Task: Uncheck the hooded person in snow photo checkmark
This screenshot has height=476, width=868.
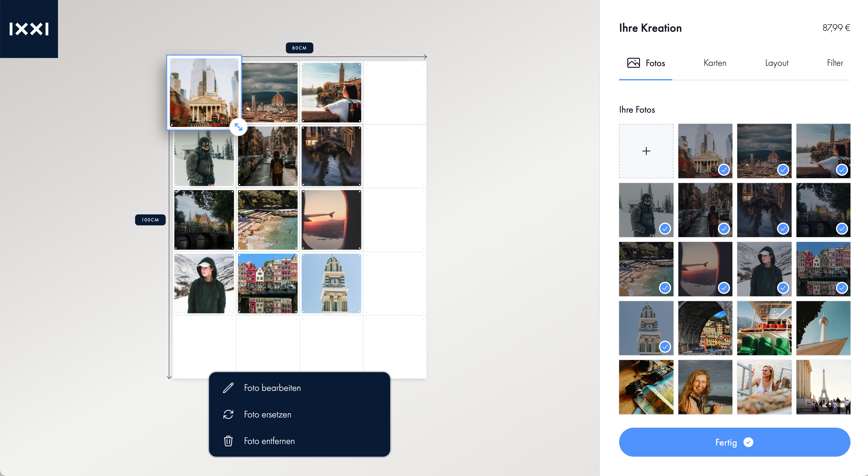Action: pos(783,288)
